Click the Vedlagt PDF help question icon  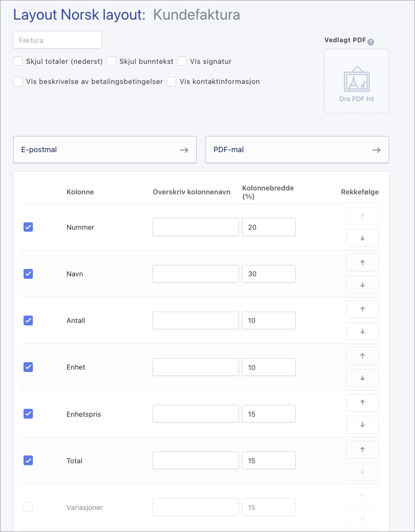point(371,42)
